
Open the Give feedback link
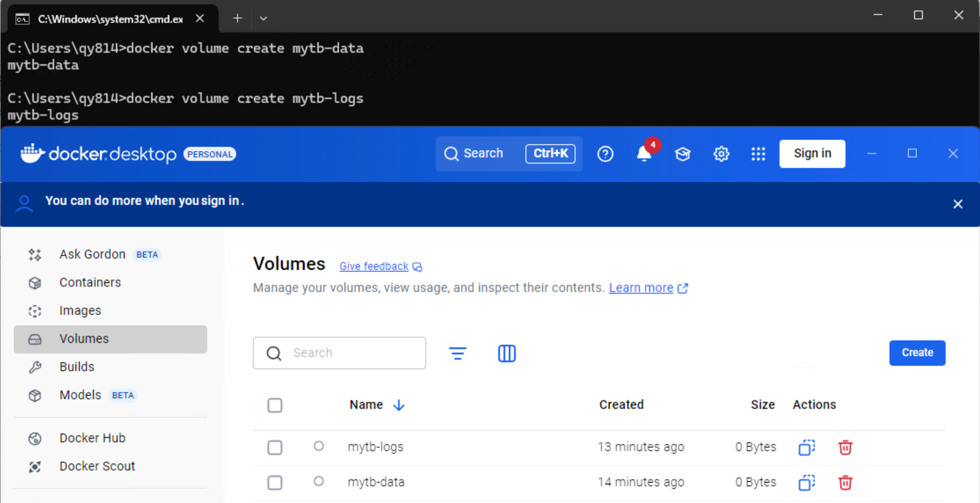coord(374,266)
